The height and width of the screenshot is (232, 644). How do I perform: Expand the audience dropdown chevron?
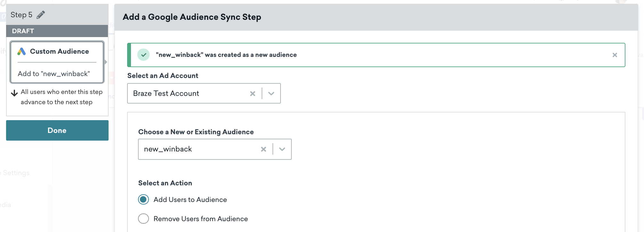pyautogui.click(x=282, y=149)
